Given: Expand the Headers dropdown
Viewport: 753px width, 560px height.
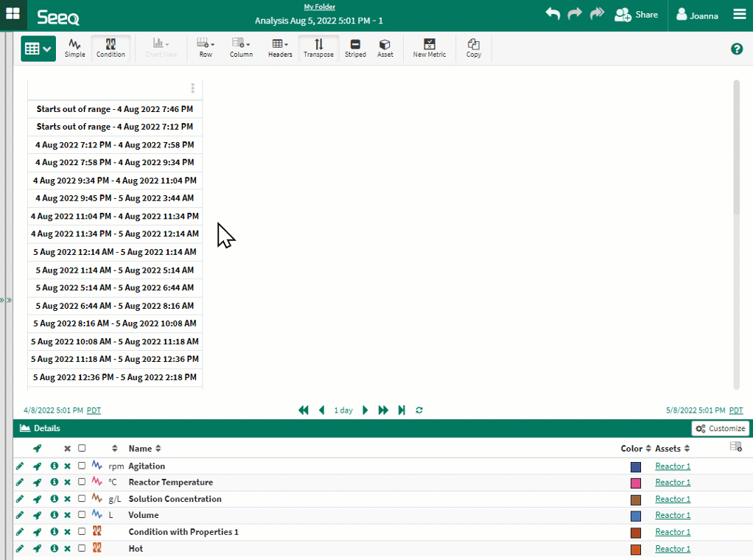Looking at the screenshot, I should pyautogui.click(x=279, y=48).
